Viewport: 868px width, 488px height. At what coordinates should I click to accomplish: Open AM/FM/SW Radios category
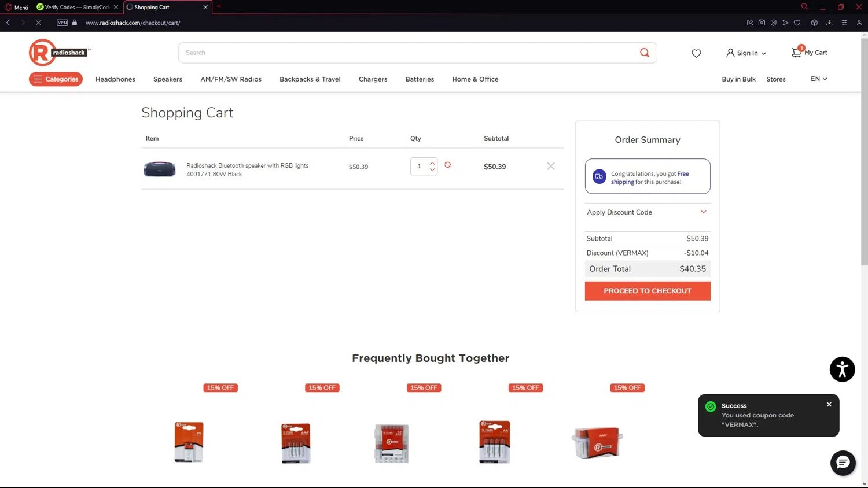(231, 79)
